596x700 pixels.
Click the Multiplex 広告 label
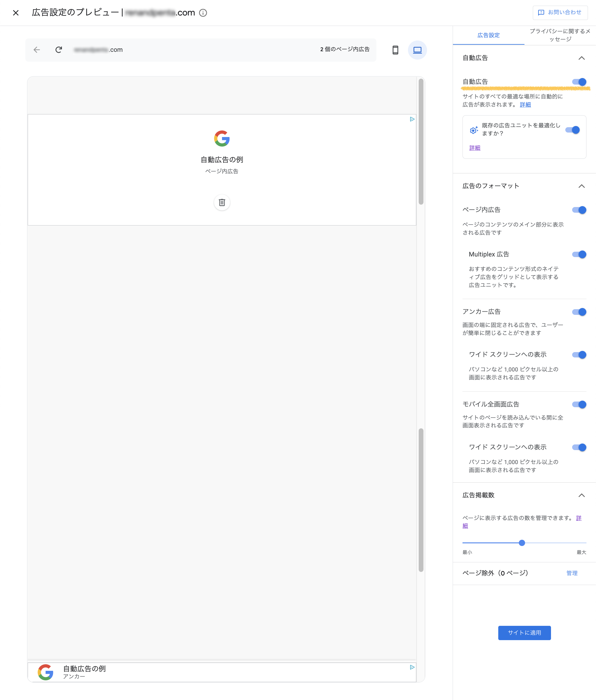[489, 254]
